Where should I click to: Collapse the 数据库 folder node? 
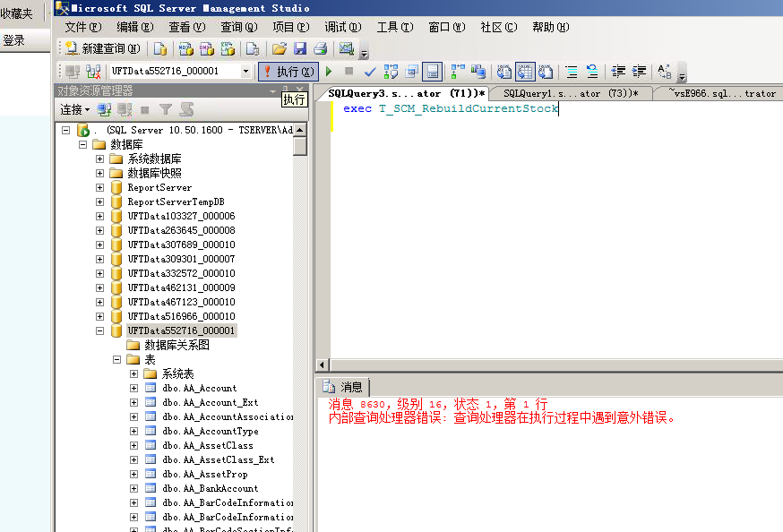tap(82, 145)
